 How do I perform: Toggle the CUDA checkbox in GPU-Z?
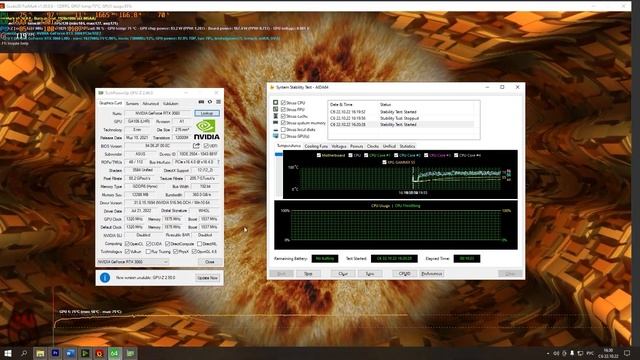click(148, 244)
